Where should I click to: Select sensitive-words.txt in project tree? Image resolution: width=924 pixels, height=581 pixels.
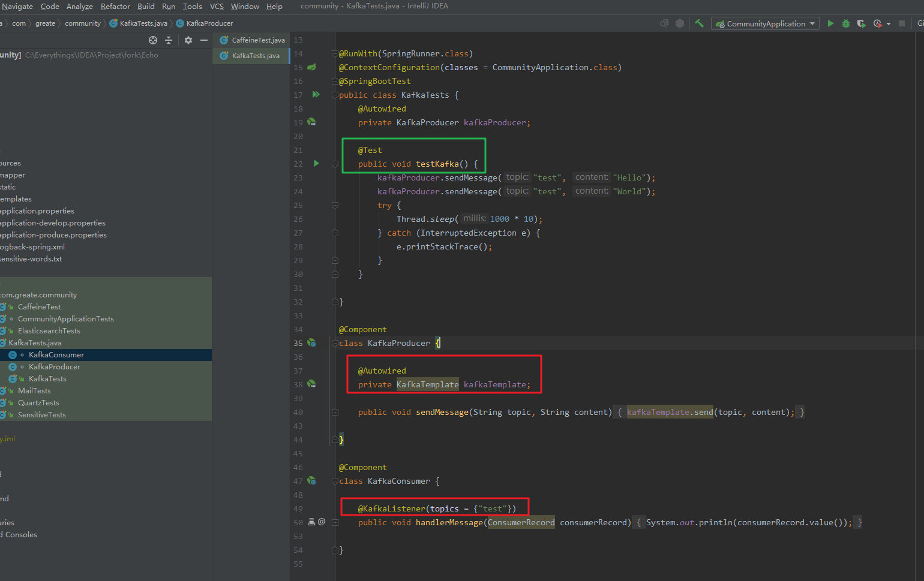31,259
